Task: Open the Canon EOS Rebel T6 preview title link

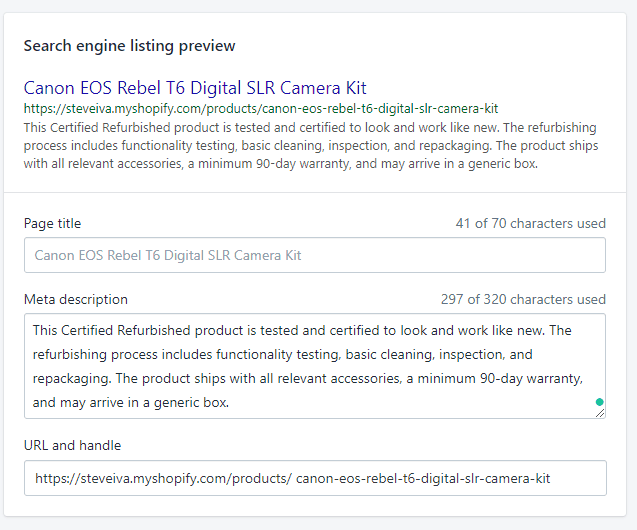Action: (195, 88)
